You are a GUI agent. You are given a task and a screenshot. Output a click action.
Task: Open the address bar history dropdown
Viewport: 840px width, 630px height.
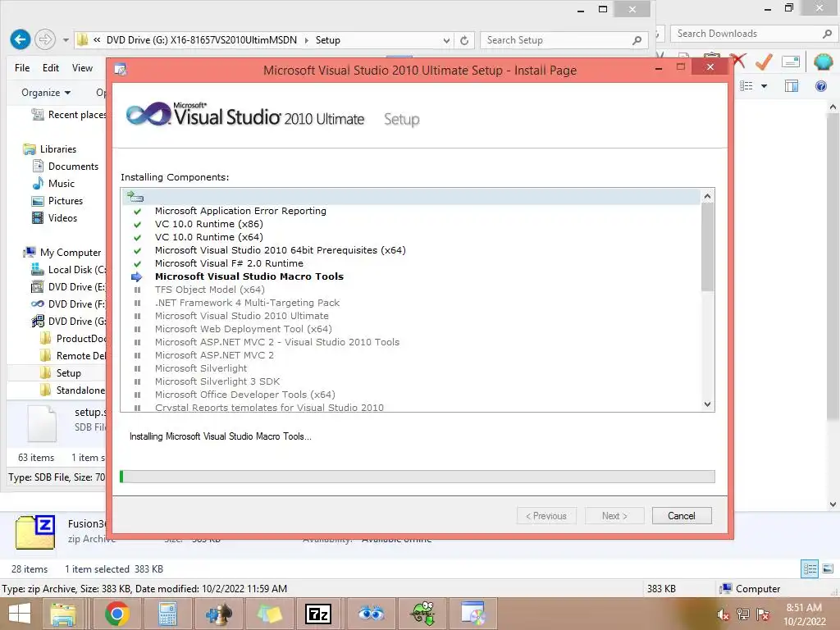[x=446, y=40]
